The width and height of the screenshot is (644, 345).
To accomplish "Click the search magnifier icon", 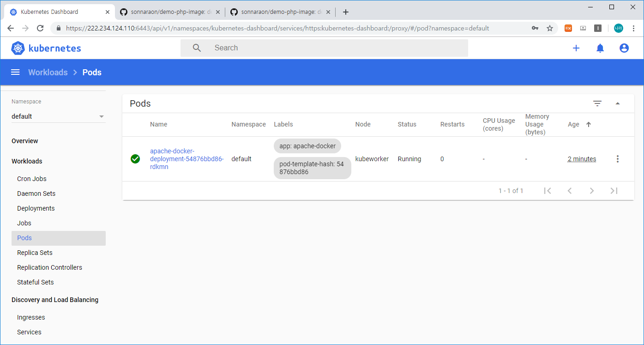I will tap(197, 48).
